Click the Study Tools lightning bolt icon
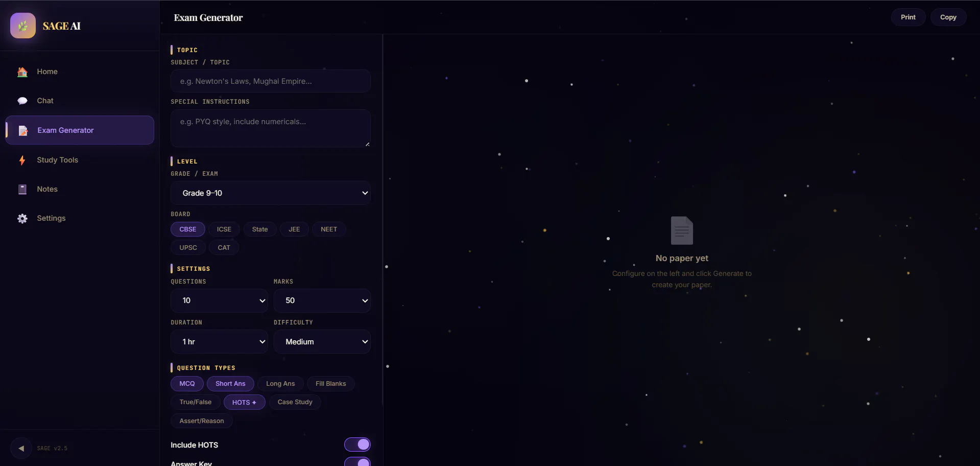Image resolution: width=980 pixels, height=466 pixels. [x=22, y=160]
